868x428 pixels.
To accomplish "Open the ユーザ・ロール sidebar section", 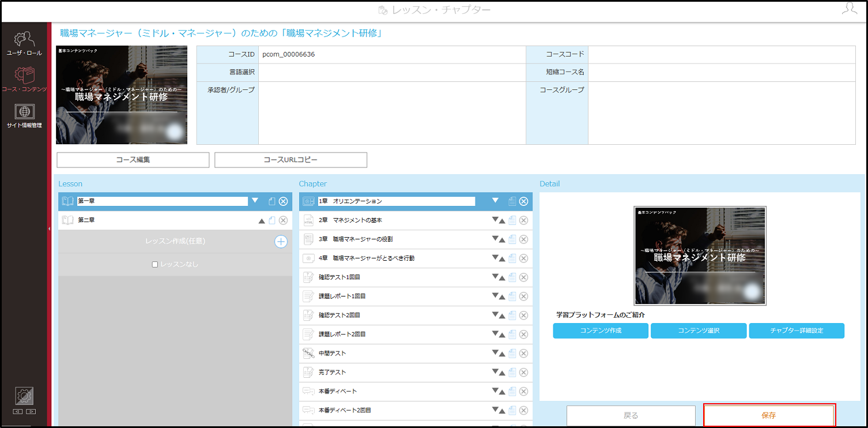I will point(24,43).
